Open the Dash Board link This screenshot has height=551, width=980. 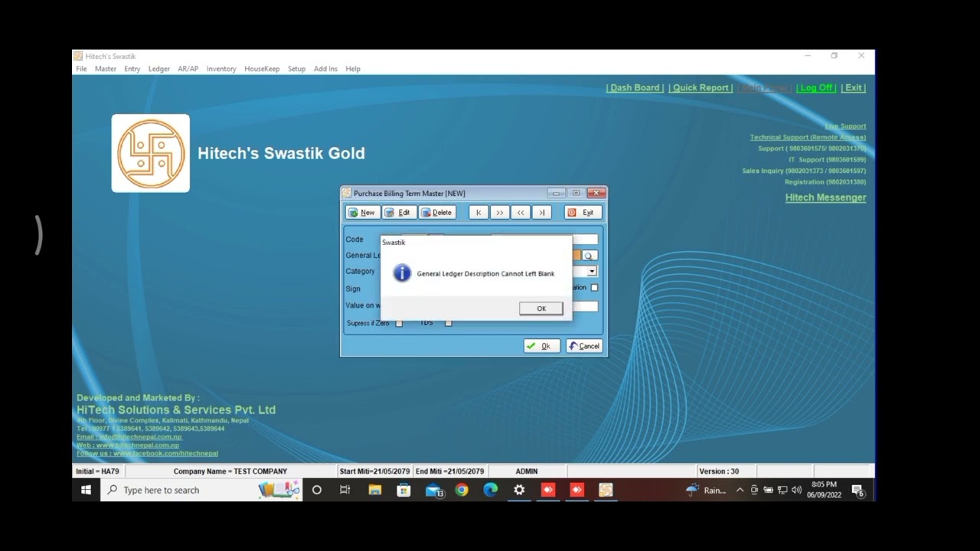(x=635, y=88)
